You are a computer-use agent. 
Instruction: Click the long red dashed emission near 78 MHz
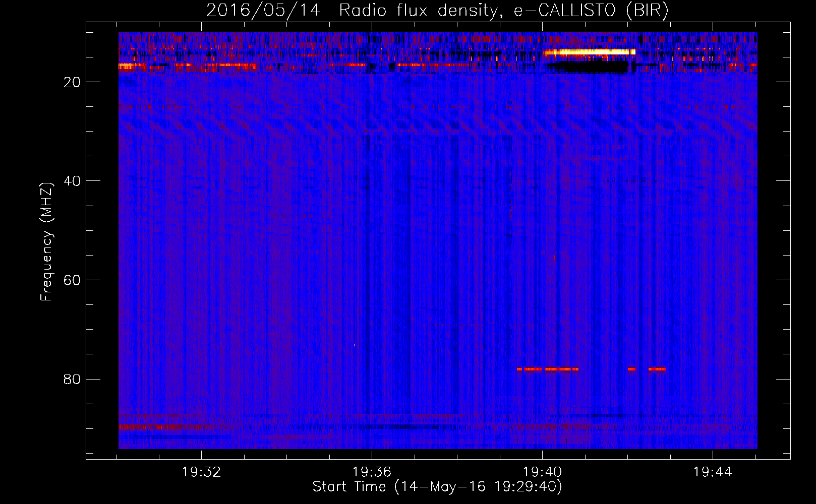click(x=548, y=369)
